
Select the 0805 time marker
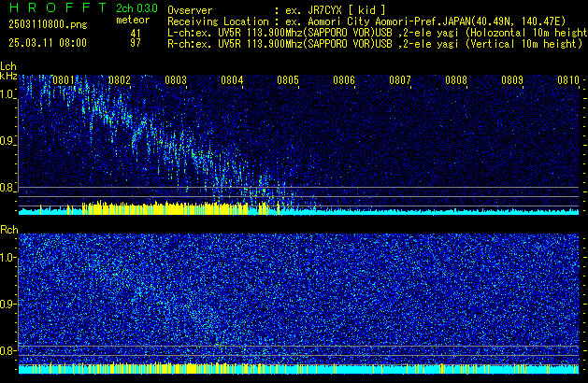288,80
